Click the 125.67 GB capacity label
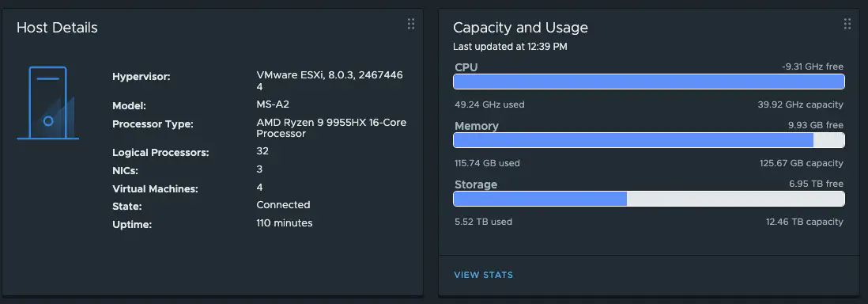This screenshot has width=868, height=304. point(802,163)
